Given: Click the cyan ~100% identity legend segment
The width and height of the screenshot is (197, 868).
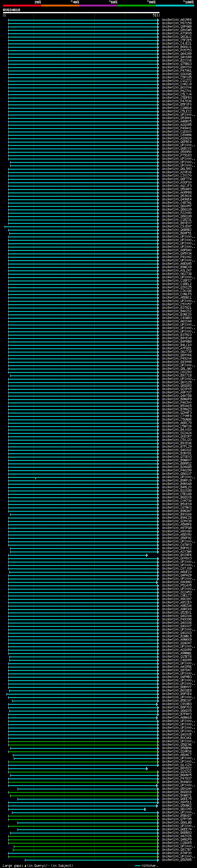Looking at the screenshot, I should pyautogui.click(x=175, y=6).
